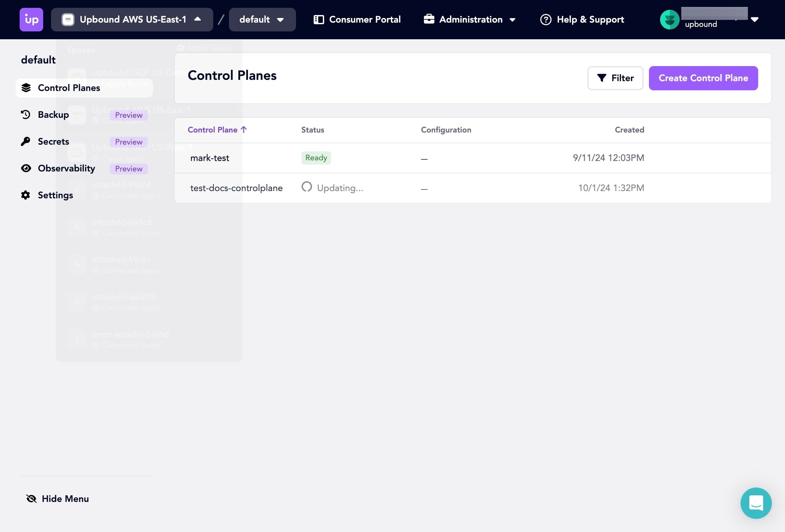Click the Observability eye icon

click(x=26, y=168)
